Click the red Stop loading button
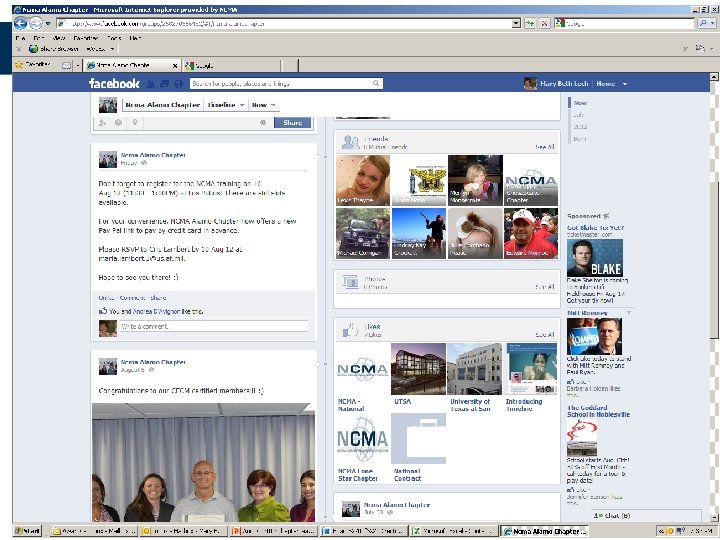 click(x=544, y=23)
